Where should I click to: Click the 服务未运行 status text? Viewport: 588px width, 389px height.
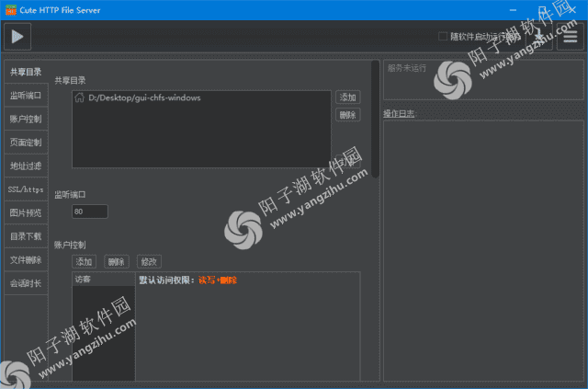(407, 68)
